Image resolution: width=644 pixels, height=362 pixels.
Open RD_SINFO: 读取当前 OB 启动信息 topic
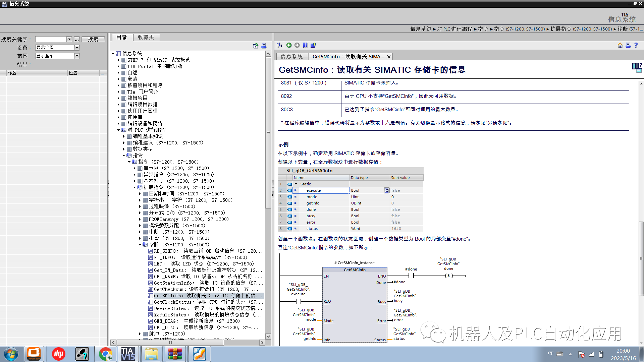coord(206,251)
